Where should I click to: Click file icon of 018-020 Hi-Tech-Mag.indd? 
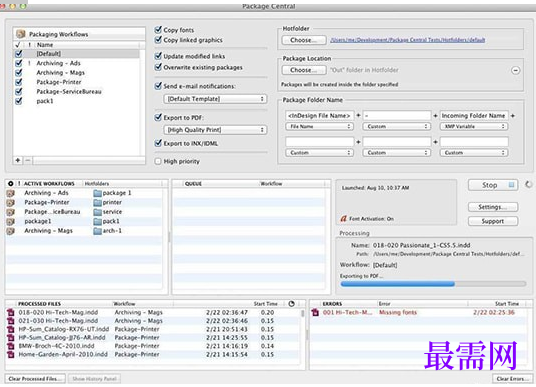click(x=11, y=312)
